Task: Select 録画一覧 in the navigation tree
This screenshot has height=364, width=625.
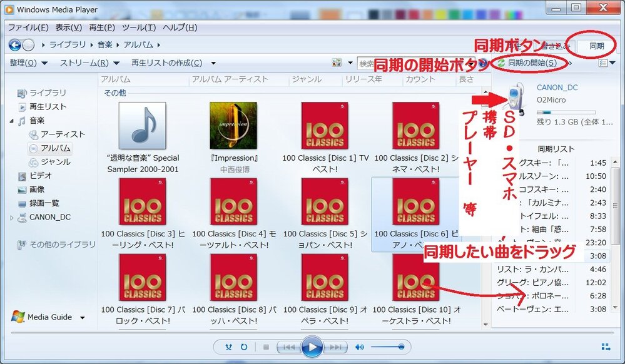Action: tap(44, 203)
